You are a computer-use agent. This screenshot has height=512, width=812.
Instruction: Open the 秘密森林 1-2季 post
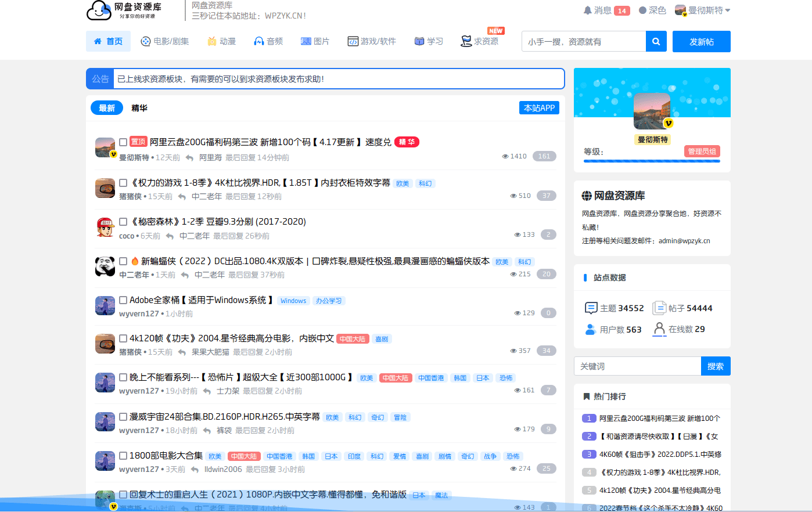tap(218, 222)
